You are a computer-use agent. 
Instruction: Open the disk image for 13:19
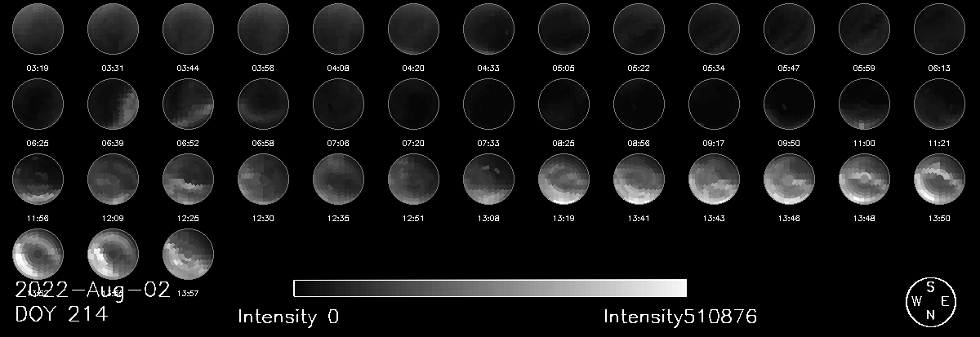(563, 179)
